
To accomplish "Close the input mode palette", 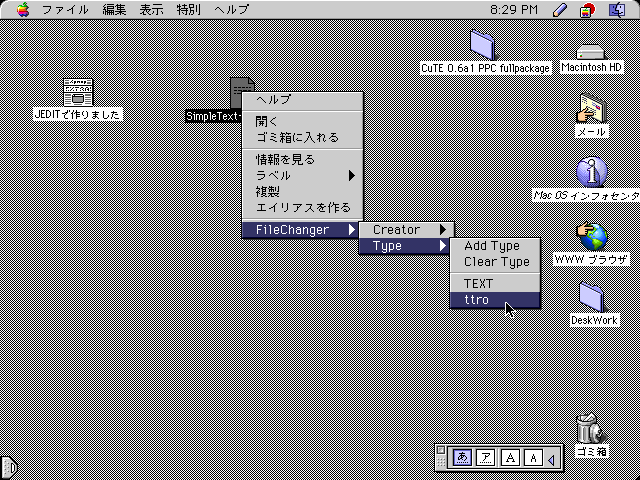I will 440,450.
